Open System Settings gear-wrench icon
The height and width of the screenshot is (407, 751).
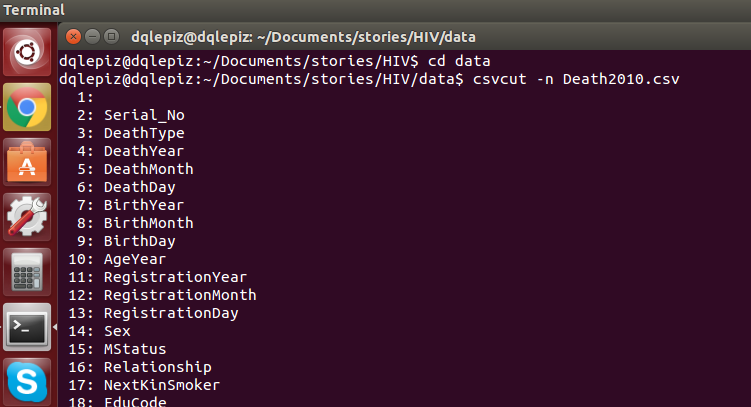tap(27, 217)
